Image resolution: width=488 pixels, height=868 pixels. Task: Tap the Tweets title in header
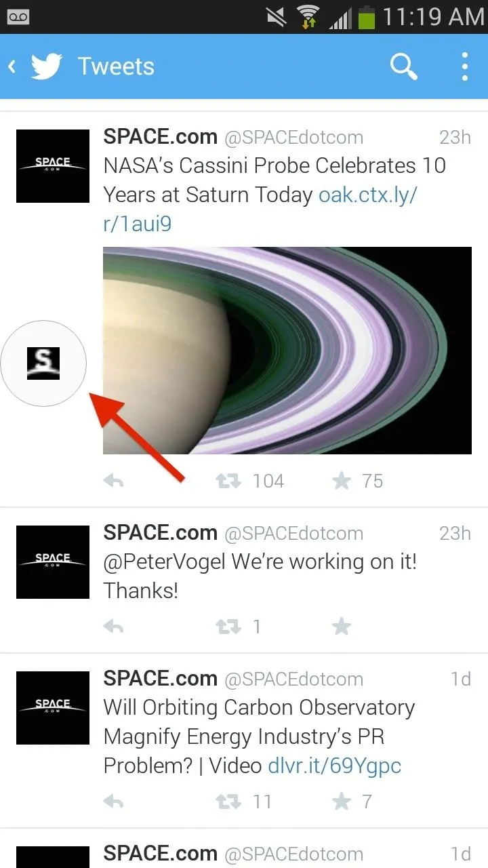tap(116, 66)
